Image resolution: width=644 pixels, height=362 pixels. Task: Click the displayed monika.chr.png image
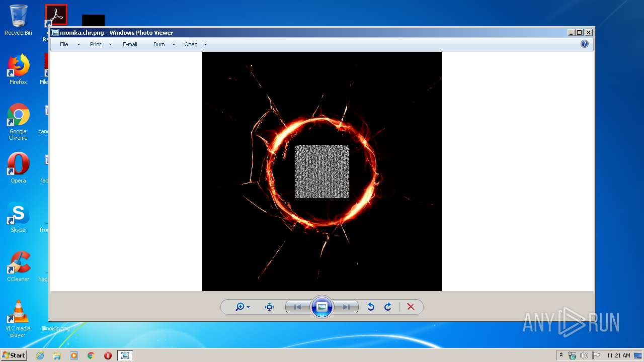(322, 171)
